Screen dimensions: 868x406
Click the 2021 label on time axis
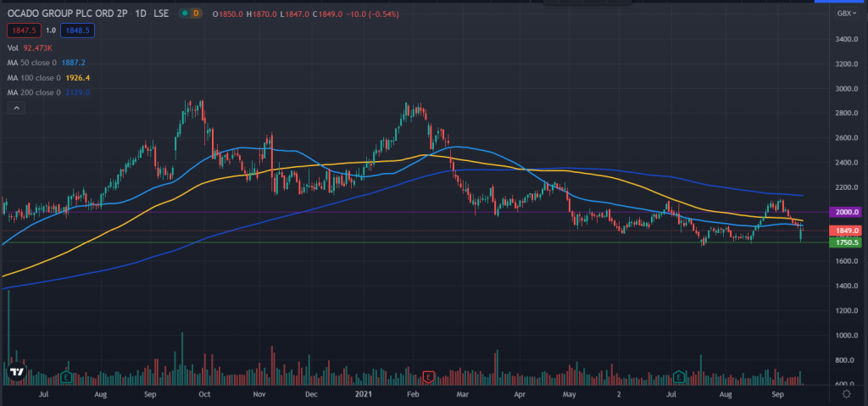363,394
